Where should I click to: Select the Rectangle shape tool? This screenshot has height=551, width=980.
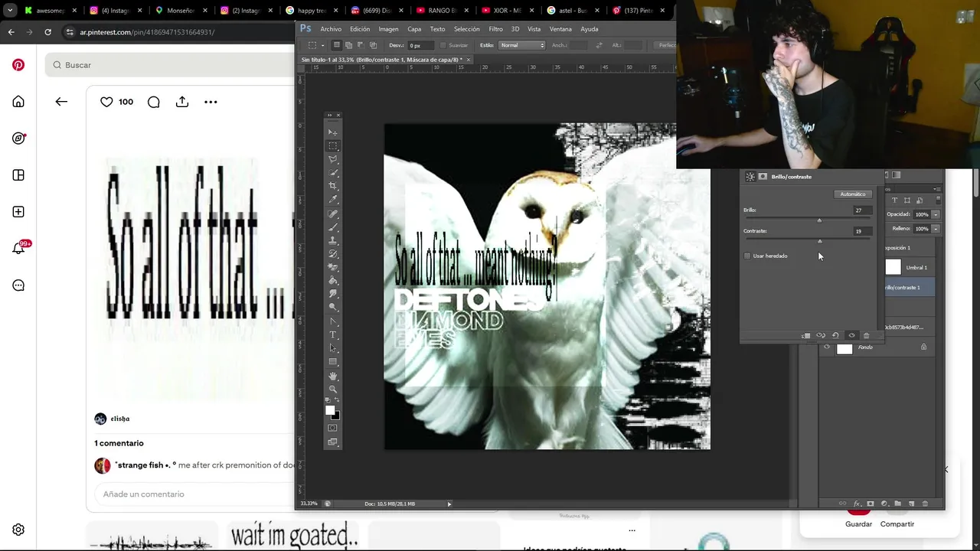click(332, 361)
